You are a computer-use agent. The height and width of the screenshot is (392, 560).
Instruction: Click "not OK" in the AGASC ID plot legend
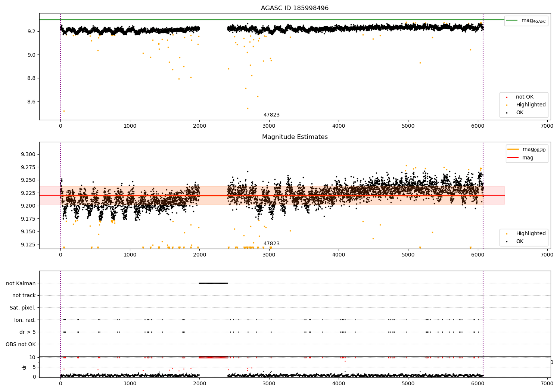coord(525,97)
